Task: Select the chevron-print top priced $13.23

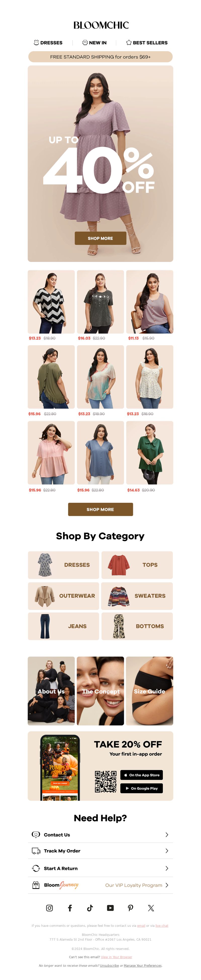Action: click(x=51, y=302)
